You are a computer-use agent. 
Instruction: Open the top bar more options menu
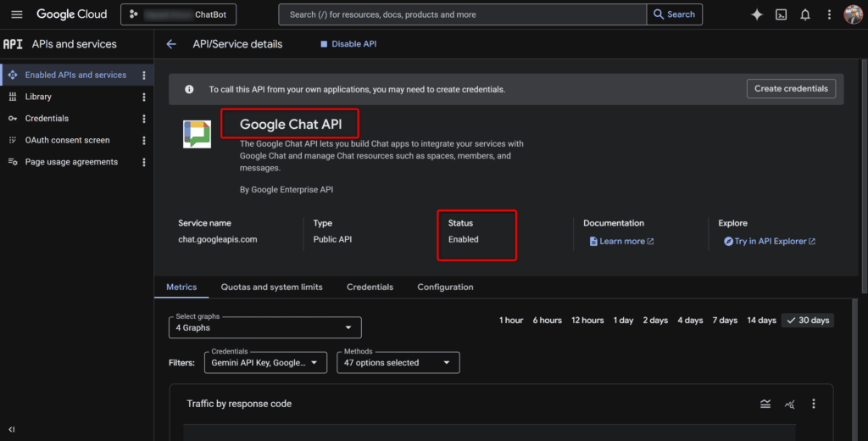pyautogui.click(x=829, y=14)
